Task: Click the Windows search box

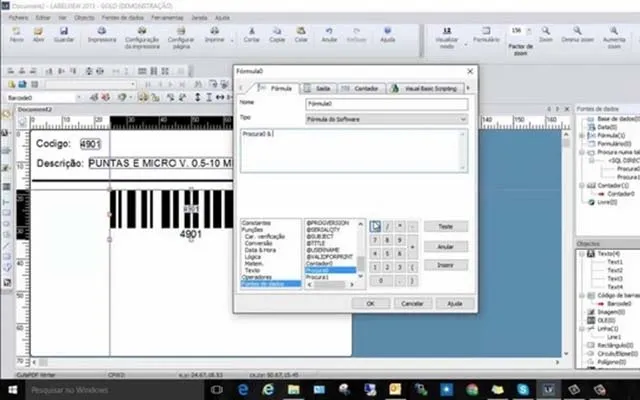Action: point(116,390)
